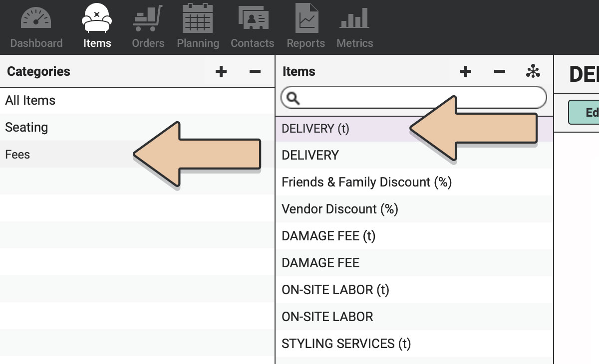Open the Reports document icon
The height and width of the screenshot is (364, 599).
(x=306, y=17)
